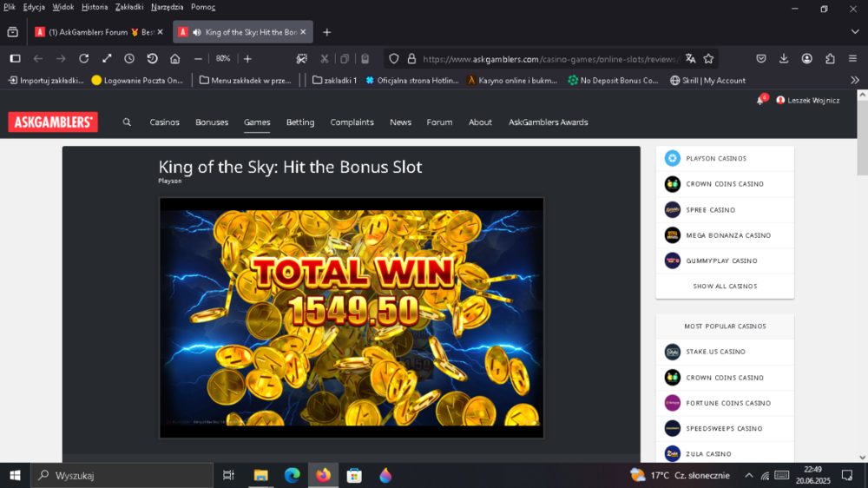The height and width of the screenshot is (488, 868).
Task: Show more bookmarks toolbar items chevron
Action: pos(855,80)
